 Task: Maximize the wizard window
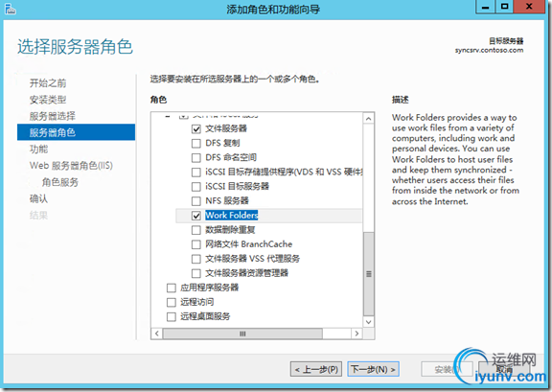[504, 7]
